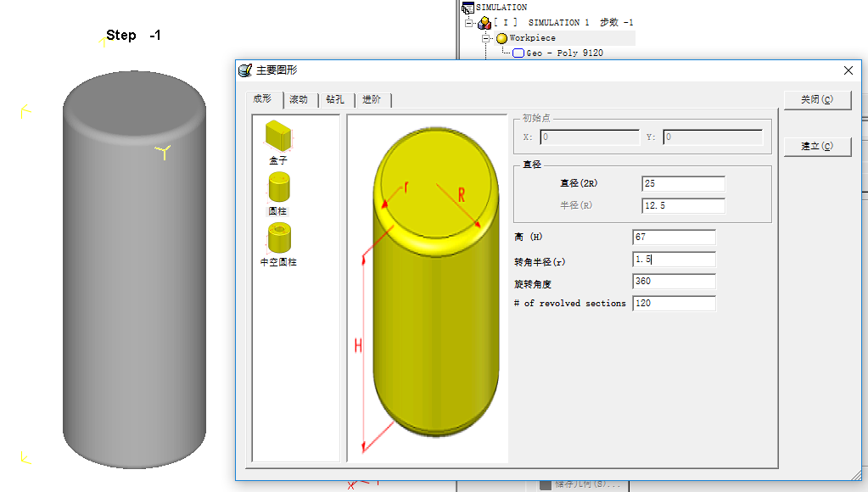This screenshot has height=492, width=868.
Task: Click the 旋转角度 input field
Action: 674,281
